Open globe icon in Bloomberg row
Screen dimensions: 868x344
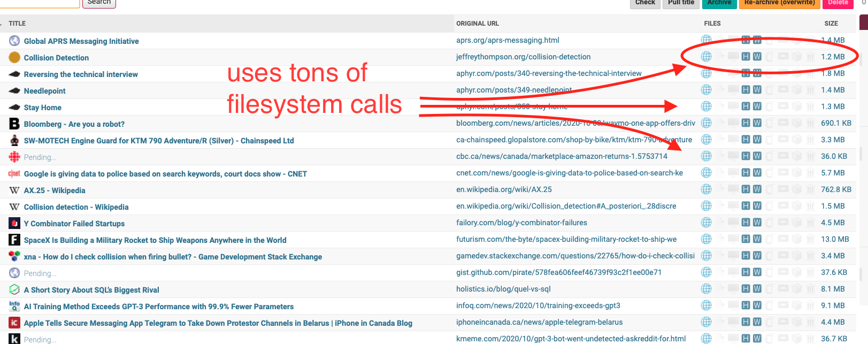tap(706, 123)
